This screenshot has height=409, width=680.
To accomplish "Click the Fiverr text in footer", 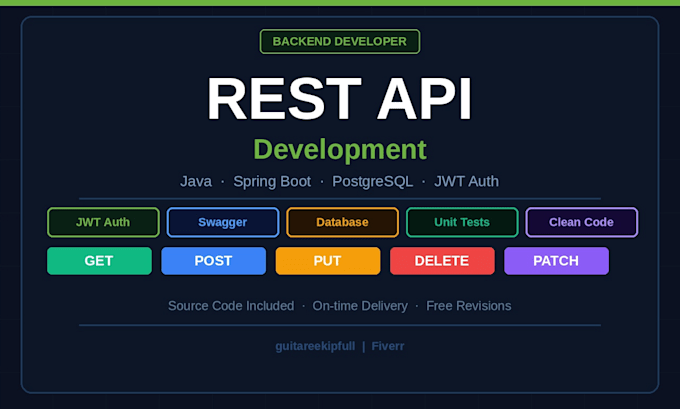I will 388,346.
